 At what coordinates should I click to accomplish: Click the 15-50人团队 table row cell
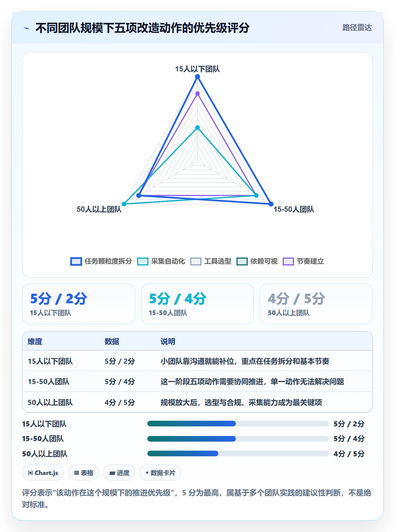[x=49, y=381]
